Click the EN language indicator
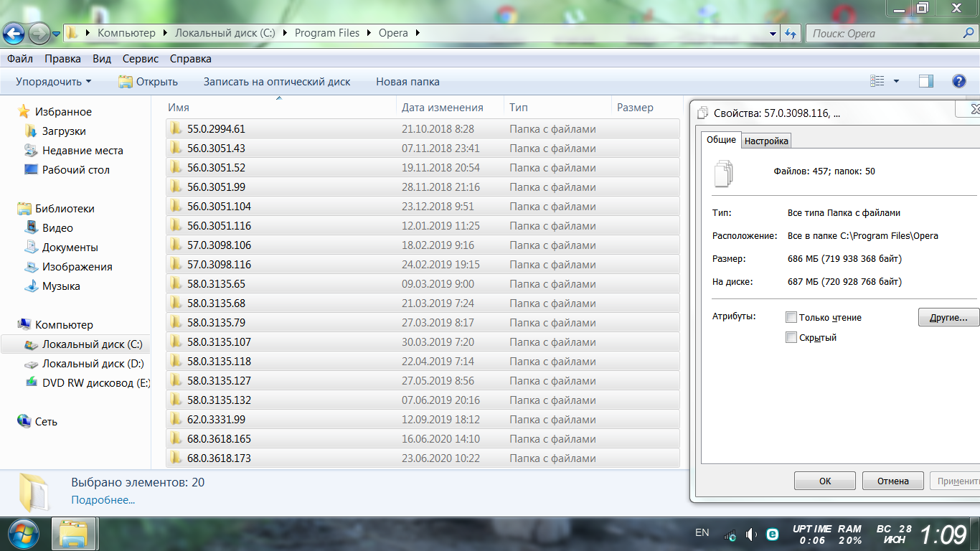Image resolution: width=980 pixels, height=551 pixels. pos(702,532)
